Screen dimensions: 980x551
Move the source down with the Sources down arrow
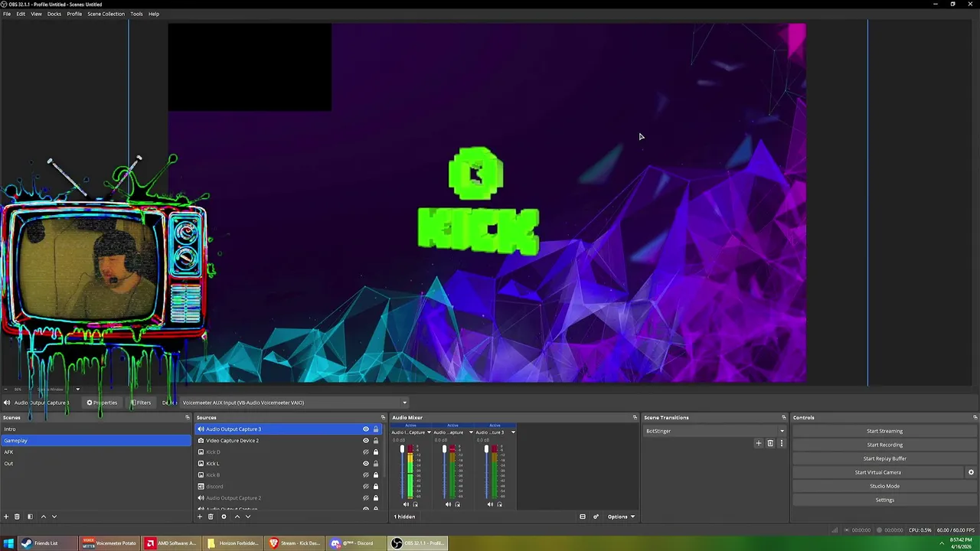coord(247,517)
